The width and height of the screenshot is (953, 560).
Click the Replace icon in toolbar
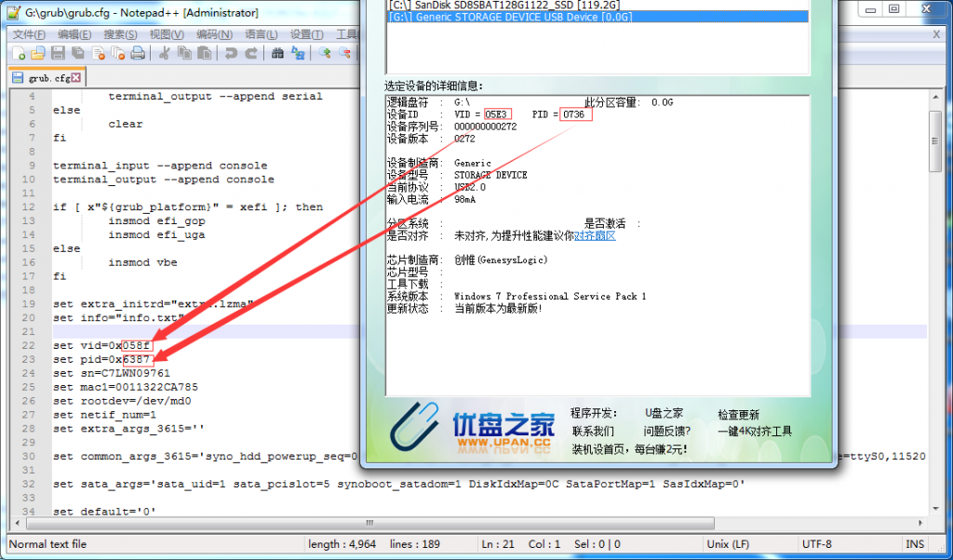tap(298, 53)
